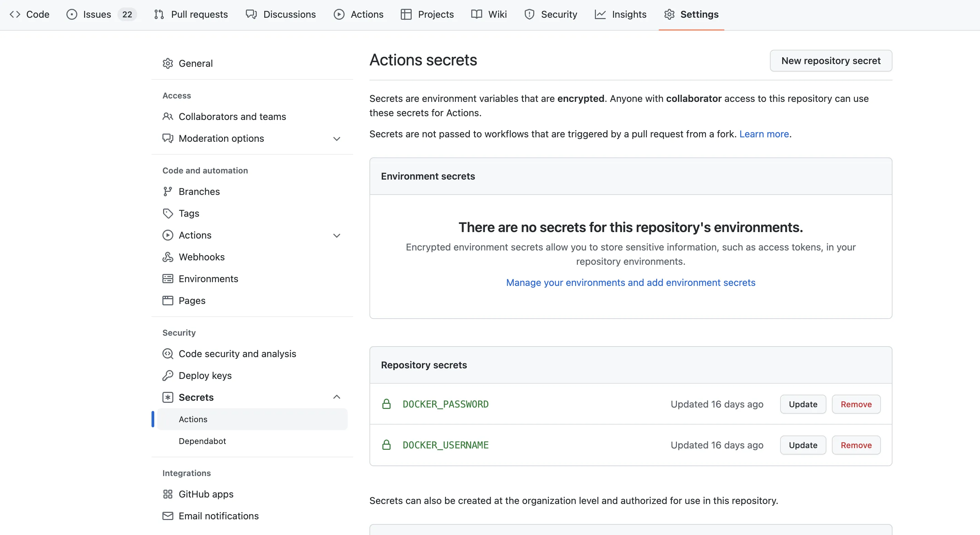Click the Branches git-branch icon
The height and width of the screenshot is (535, 980).
pyautogui.click(x=168, y=192)
